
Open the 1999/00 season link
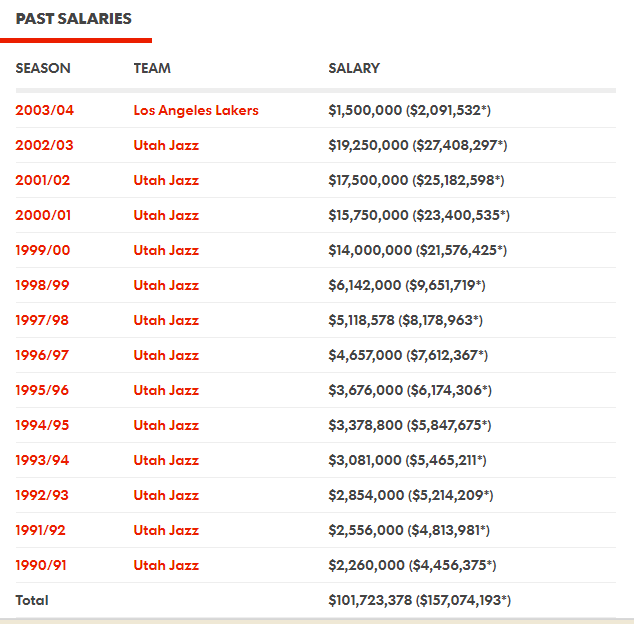(43, 250)
